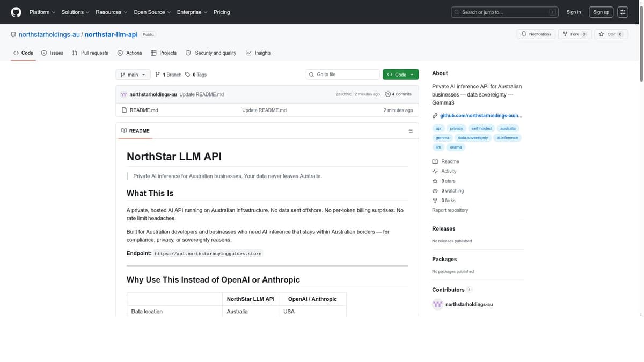Open commit history via the 4 Commits clock icon
The width and height of the screenshot is (644, 362).
click(387, 93)
